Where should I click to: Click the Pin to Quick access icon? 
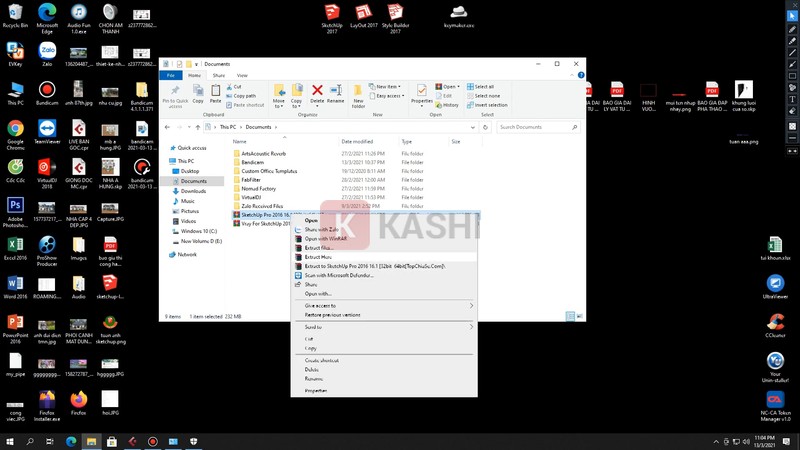tap(175, 94)
